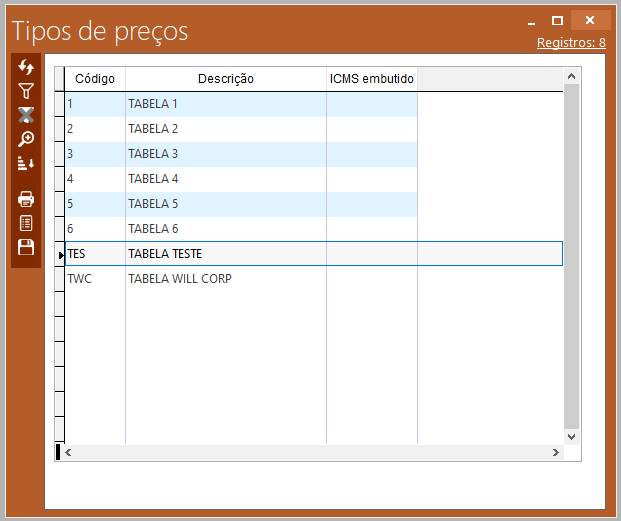Click the refresh arrows icon
Screen dimensions: 621x521
(26, 67)
